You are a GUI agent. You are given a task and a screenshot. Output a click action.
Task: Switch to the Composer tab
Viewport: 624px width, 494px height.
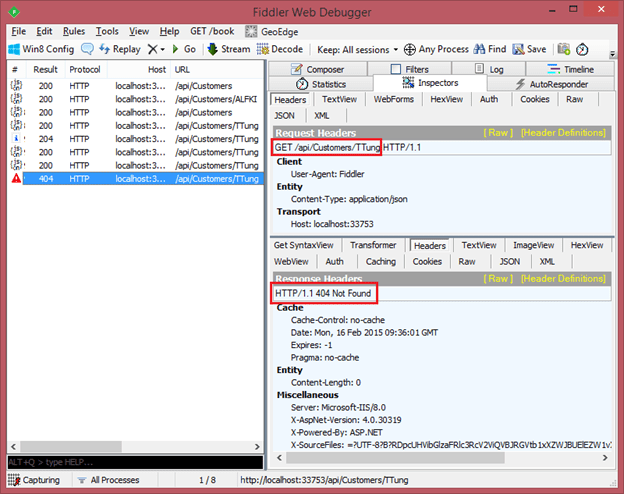coord(318,69)
